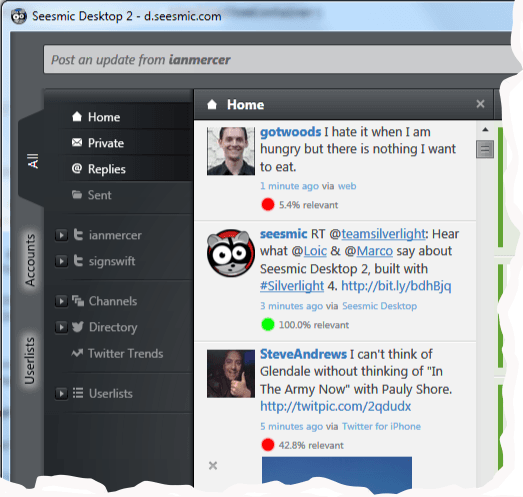Open the http://bit.ly/bdhBjq link
The image size is (523, 497).
tap(396, 286)
